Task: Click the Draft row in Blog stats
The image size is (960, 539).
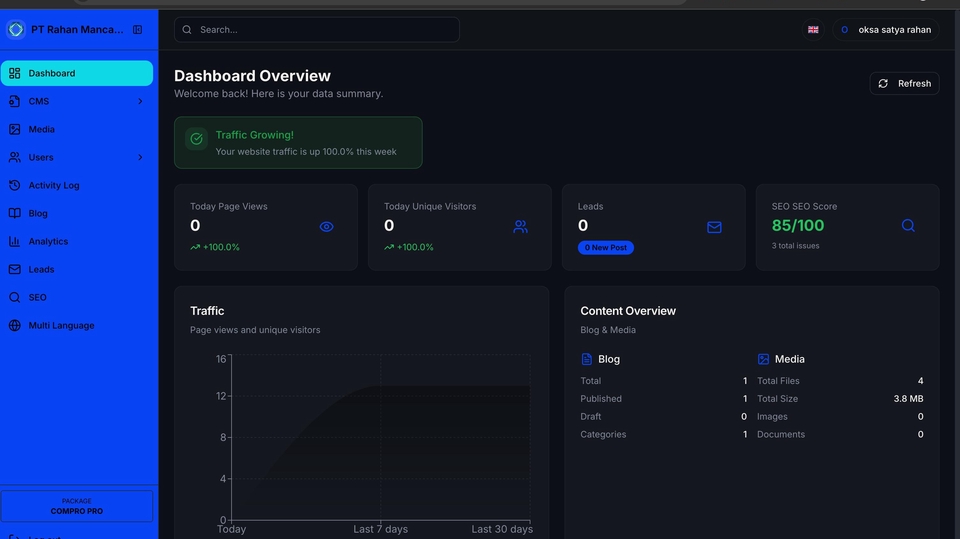Action: [x=664, y=416]
